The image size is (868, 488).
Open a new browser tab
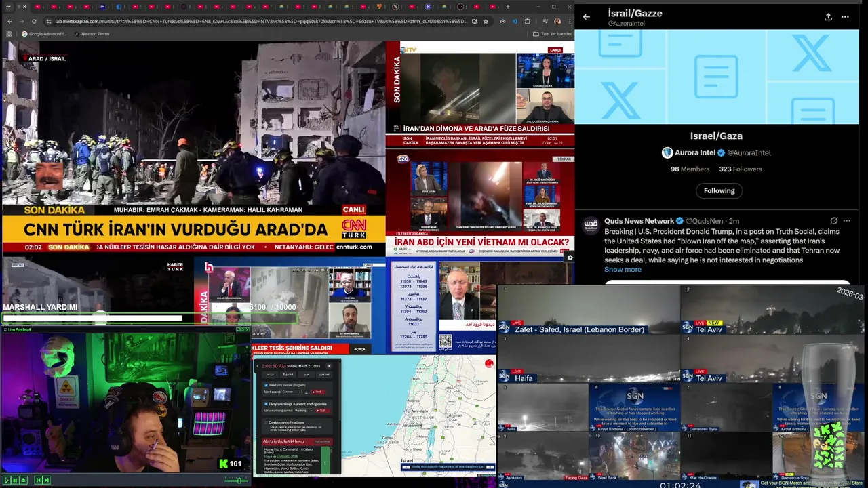coord(508,7)
